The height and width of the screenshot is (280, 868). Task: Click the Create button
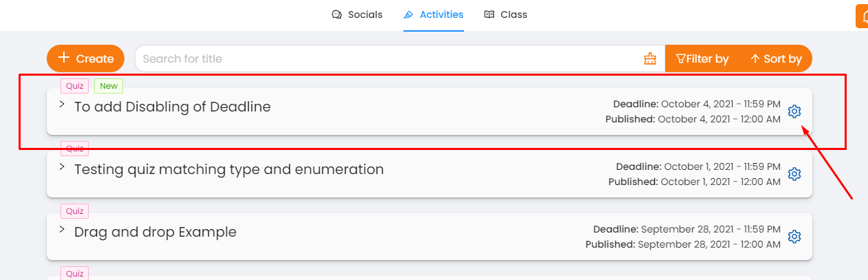click(85, 58)
